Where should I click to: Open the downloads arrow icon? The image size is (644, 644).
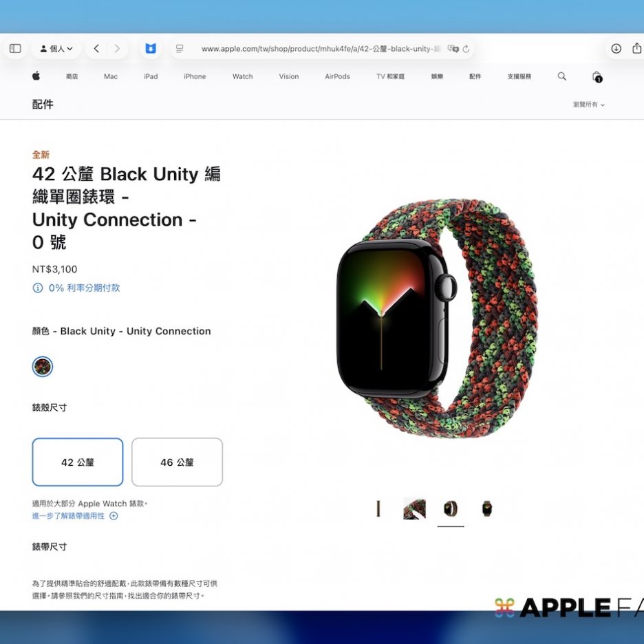(x=616, y=48)
